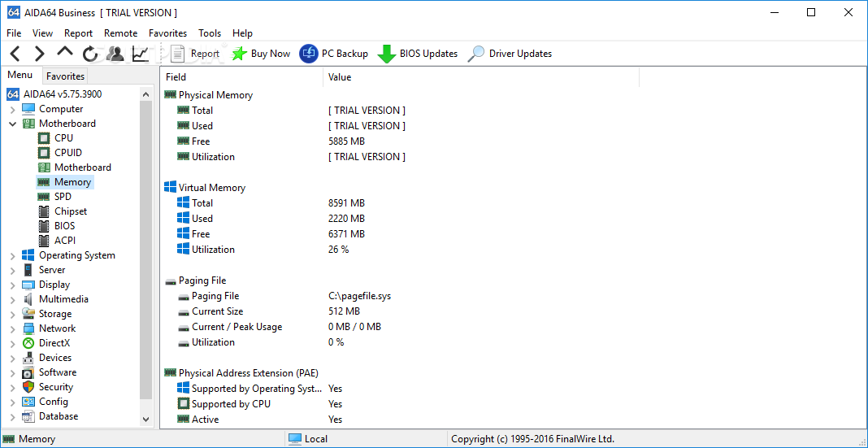Expand the Security node

[x=13, y=388]
